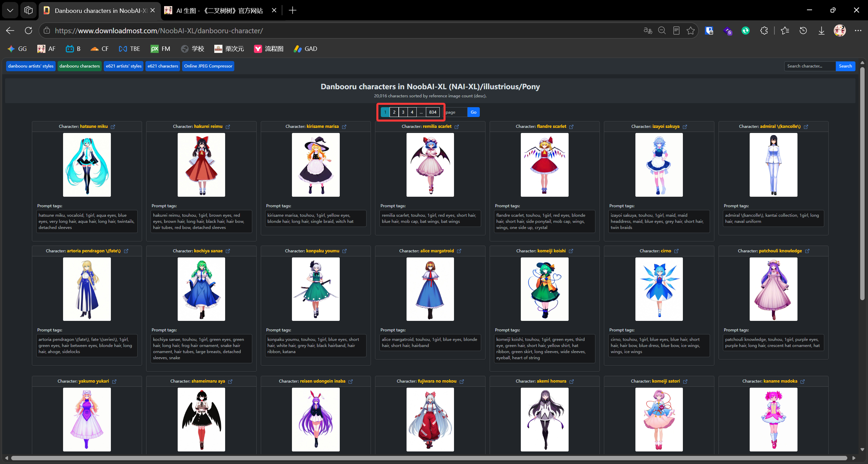
Task: Open hatsune miku external link icon
Action: coord(113,127)
